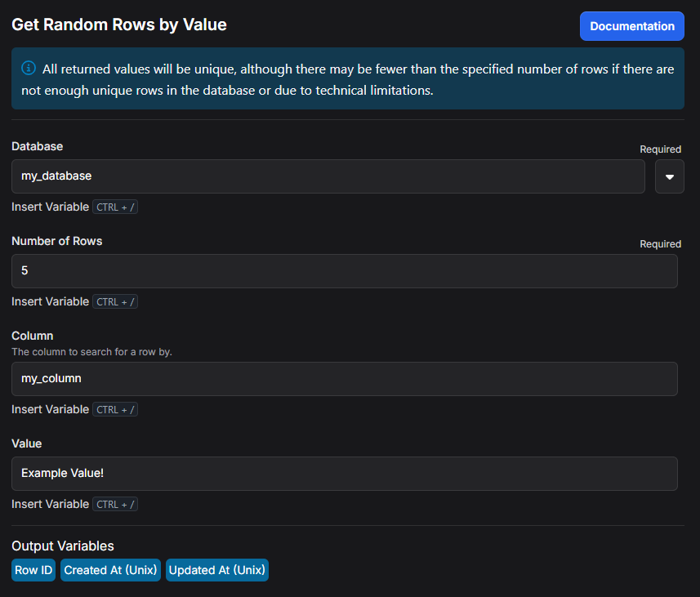This screenshot has width=700, height=597.
Task: Open the Documentation button
Action: [x=631, y=26]
